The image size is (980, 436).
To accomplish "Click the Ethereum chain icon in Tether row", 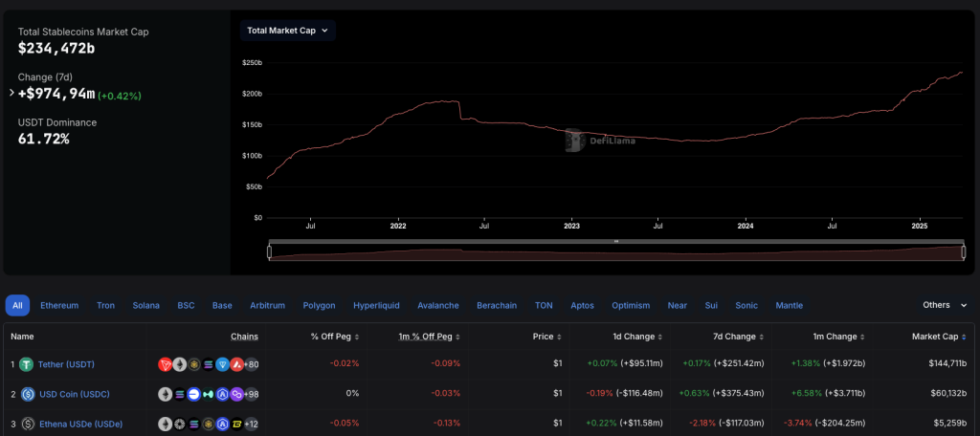I will [x=179, y=364].
